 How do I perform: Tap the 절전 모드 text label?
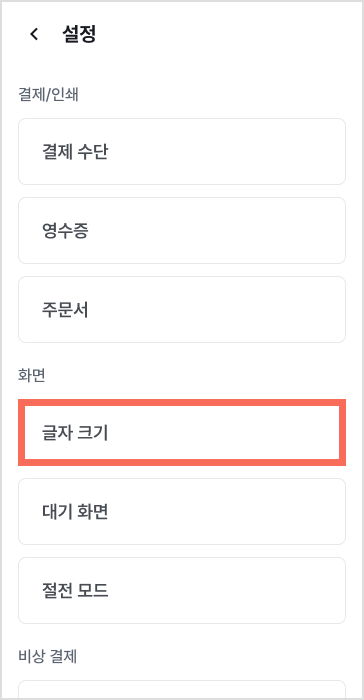coord(75,591)
